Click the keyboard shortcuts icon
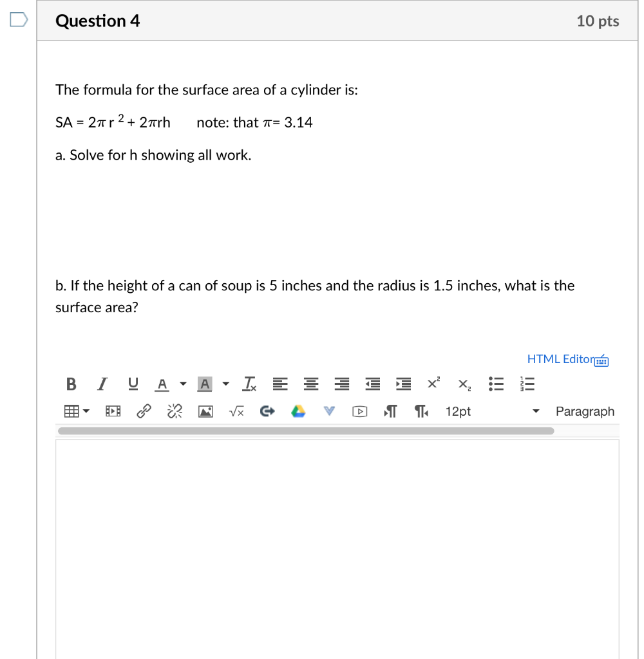 point(601,360)
